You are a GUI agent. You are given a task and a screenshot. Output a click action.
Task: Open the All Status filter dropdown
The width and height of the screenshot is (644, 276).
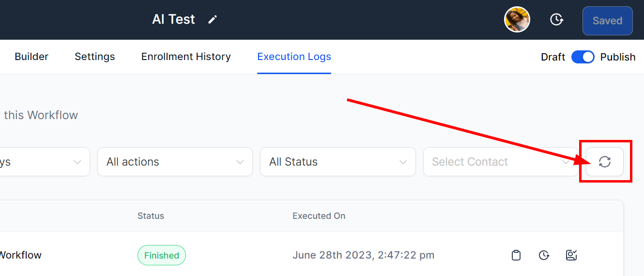click(337, 162)
